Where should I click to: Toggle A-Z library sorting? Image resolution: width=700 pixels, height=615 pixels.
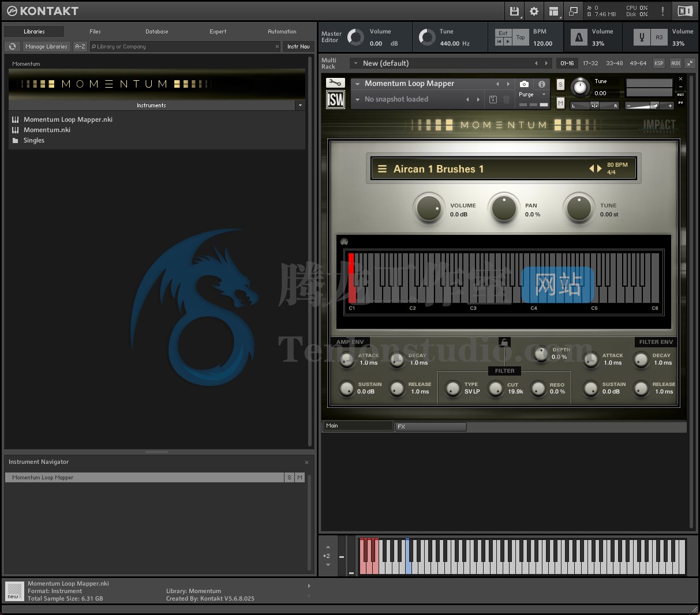pos(80,47)
